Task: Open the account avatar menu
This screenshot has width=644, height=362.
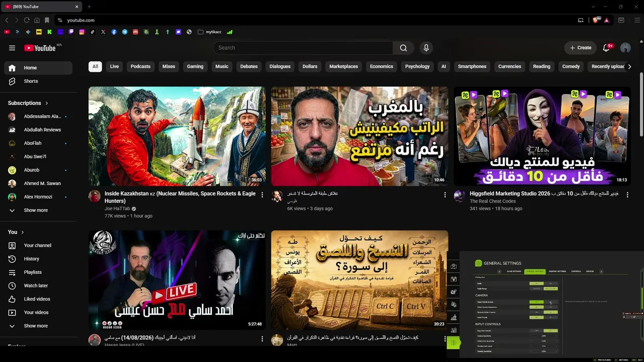Action: [x=625, y=48]
